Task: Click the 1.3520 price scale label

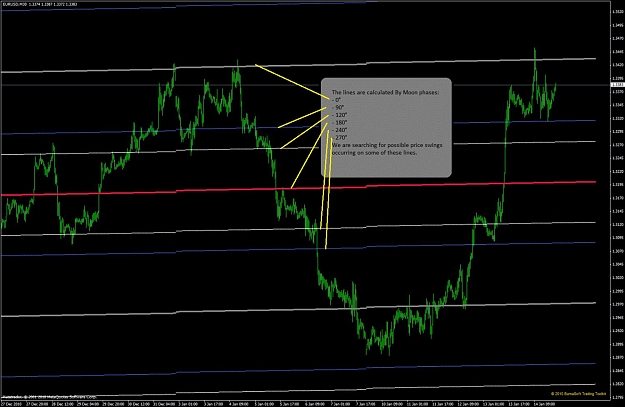Action: point(617,12)
